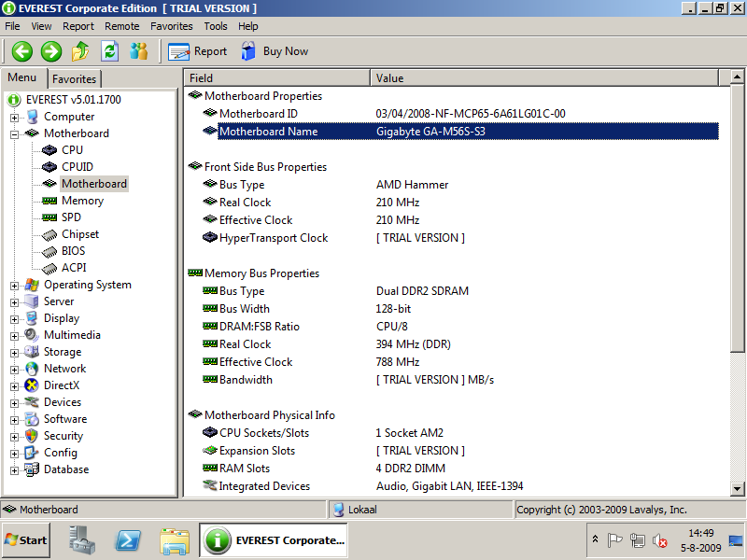Click the Display monitor icon
The height and width of the screenshot is (560, 747).
point(32,318)
